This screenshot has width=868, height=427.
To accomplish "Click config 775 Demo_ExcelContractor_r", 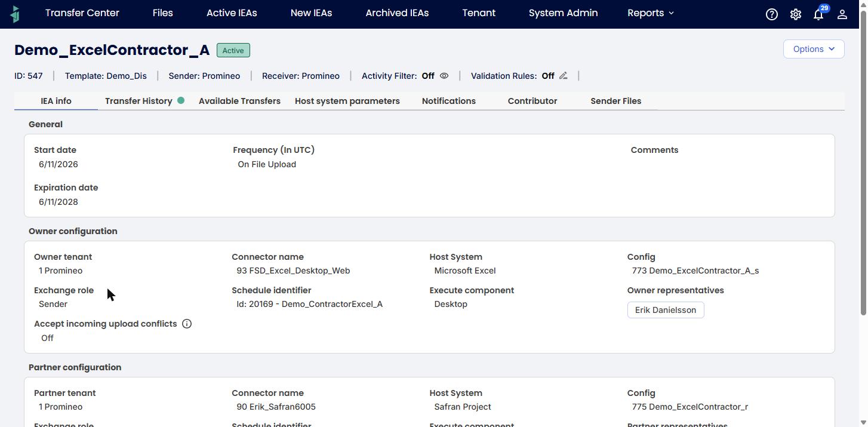I will [x=690, y=407].
